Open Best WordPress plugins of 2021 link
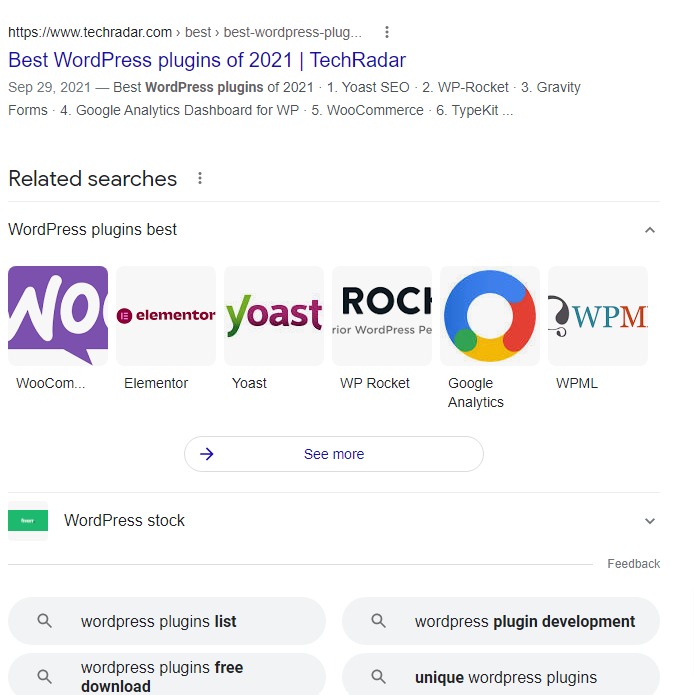The image size is (694, 695). 207,60
